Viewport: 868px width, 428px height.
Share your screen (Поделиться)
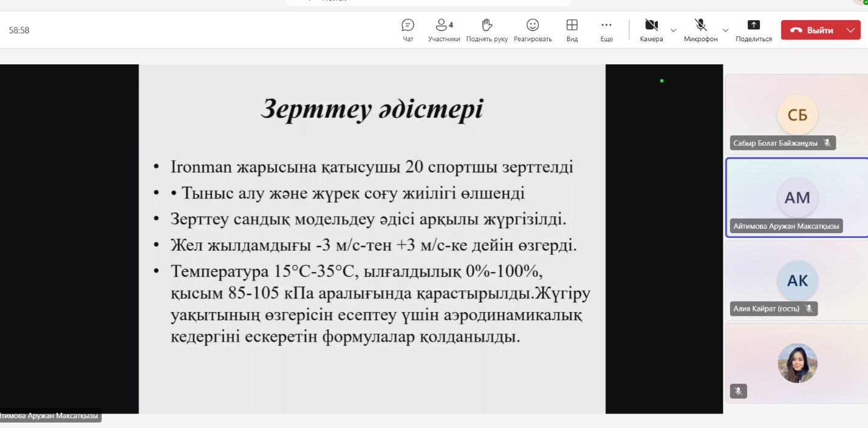point(754,30)
